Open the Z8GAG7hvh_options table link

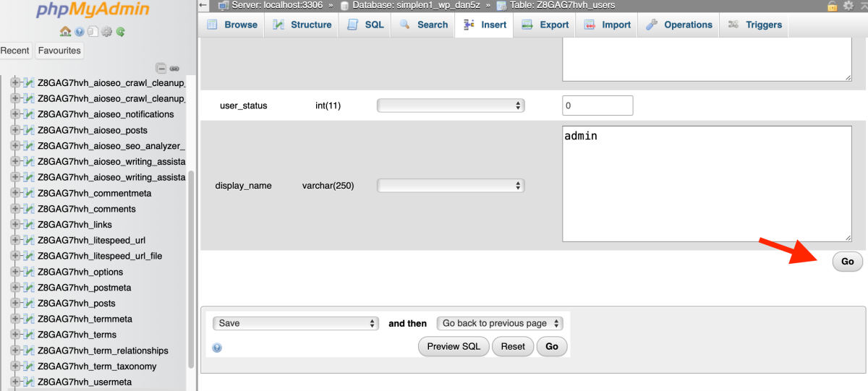(x=80, y=272)
